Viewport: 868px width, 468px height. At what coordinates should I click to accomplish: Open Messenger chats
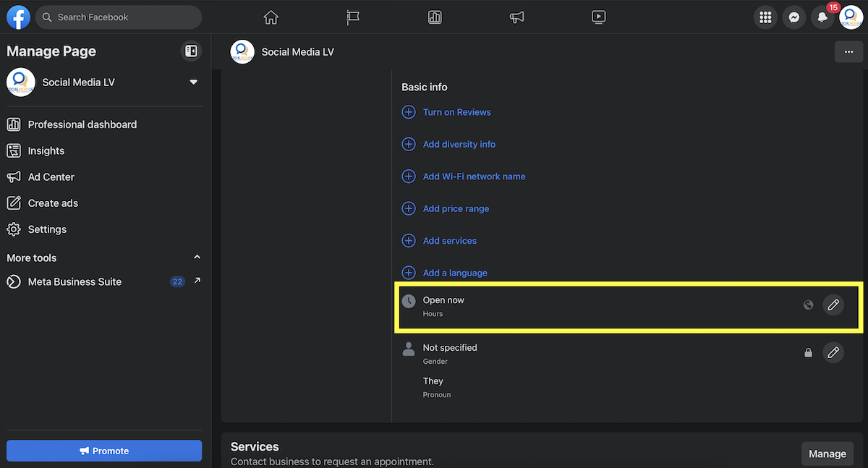point(793,17)
